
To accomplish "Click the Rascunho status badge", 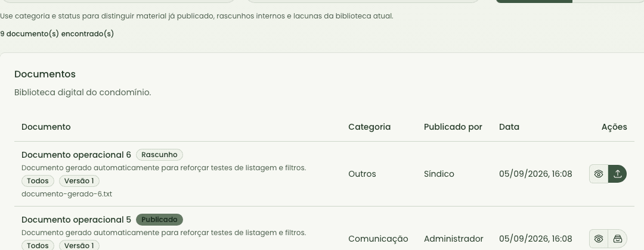I will tap(159, 155).
